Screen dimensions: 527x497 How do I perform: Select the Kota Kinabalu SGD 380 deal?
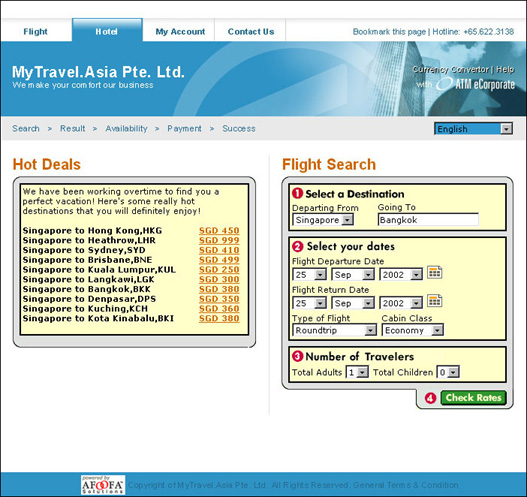coord(219,318)
